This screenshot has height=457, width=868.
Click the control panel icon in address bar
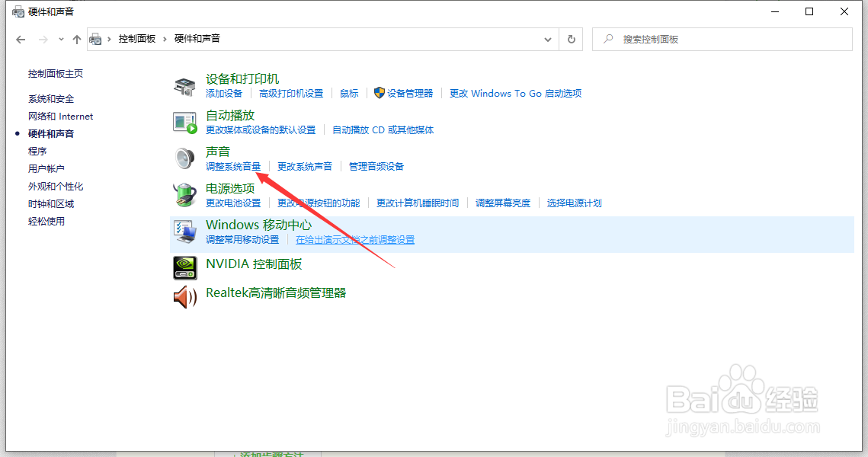[96, 40]
